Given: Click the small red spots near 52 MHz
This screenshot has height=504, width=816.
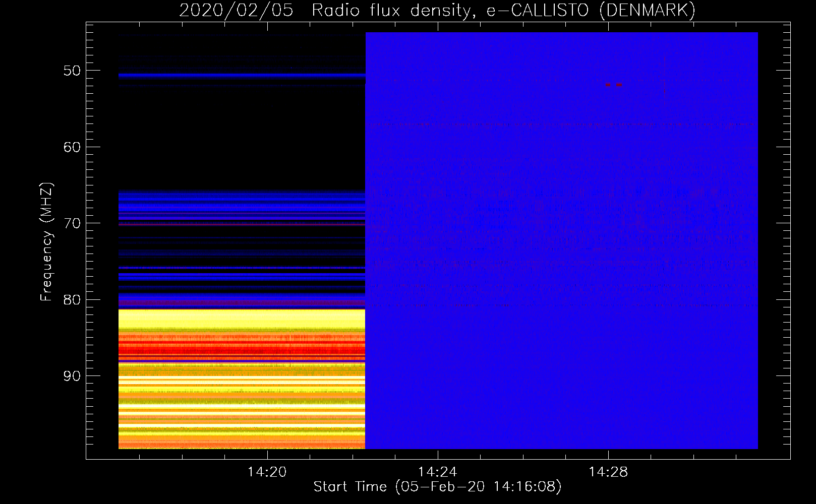Looking at the screenshot, I should 614,85.
